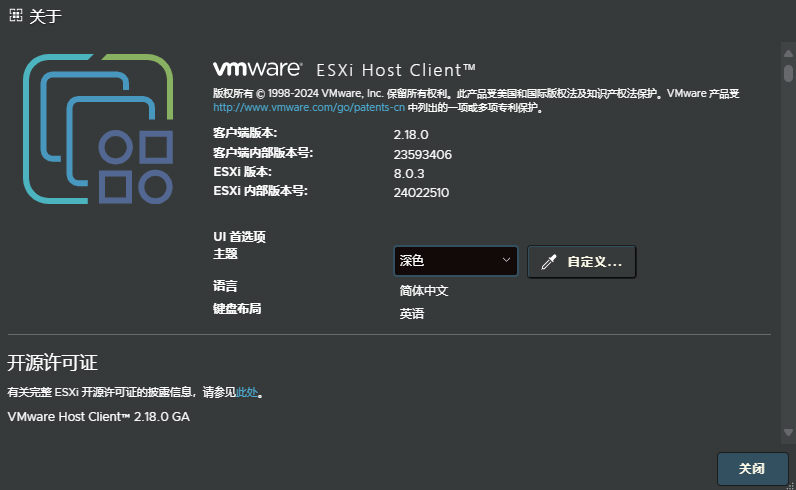This screenshot has width=796, height=490.
Task: Close the dialog with the 关闭 button
Action: 752,469
